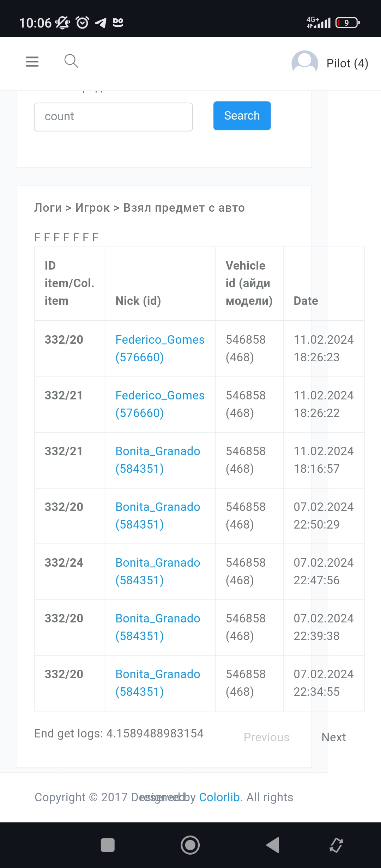Tap the Android home button

click(x=190, y=845)
